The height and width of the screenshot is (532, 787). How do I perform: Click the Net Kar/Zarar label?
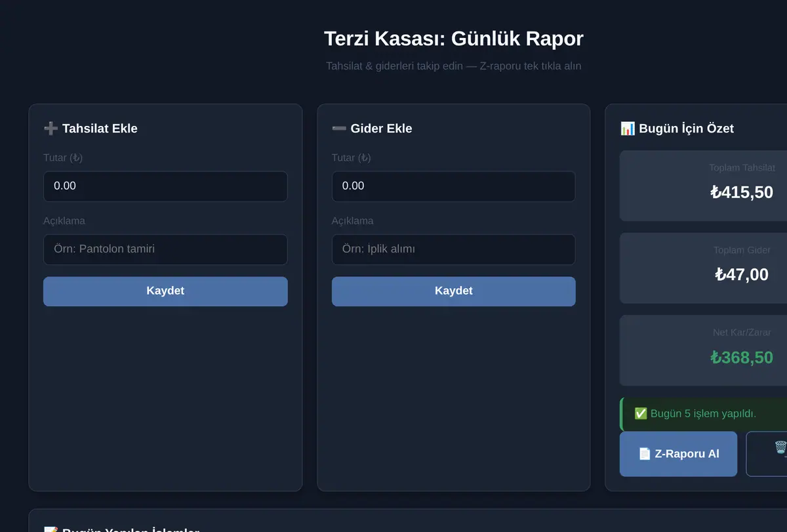pyautogui.click(x=742, y=333)
